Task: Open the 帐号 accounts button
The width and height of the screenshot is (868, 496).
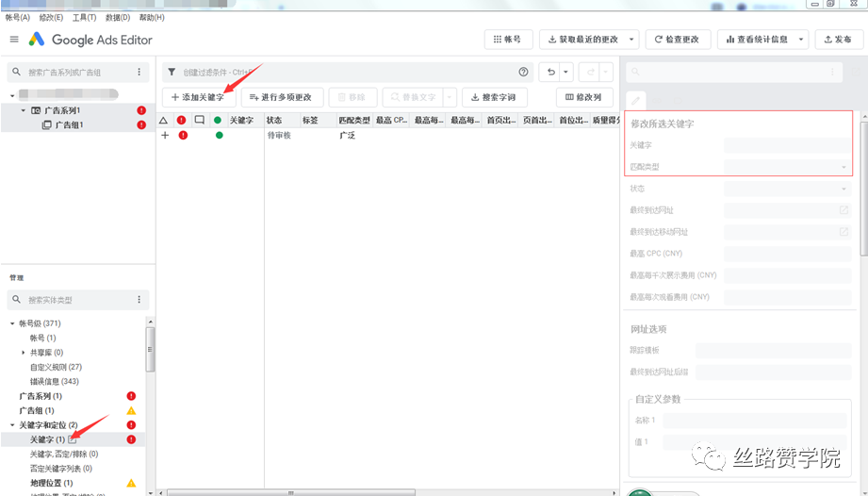Action: coord(508,40)
